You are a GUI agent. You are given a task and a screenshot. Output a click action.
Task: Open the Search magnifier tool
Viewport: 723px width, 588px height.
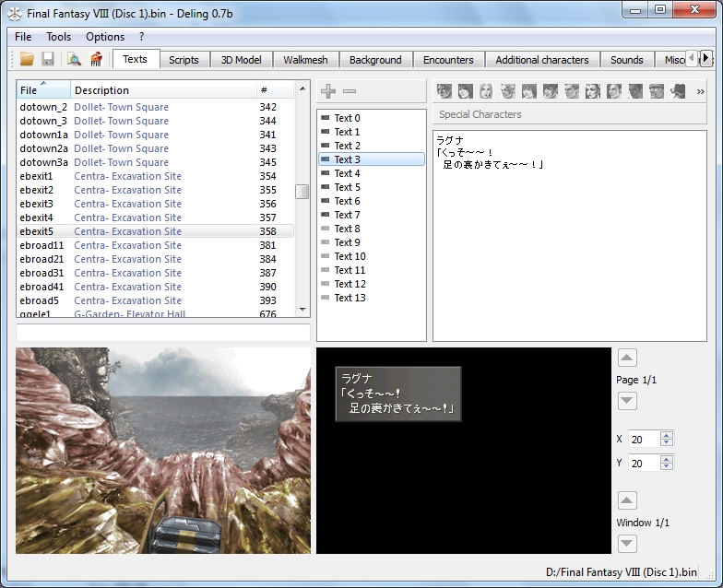pos(74,59)
